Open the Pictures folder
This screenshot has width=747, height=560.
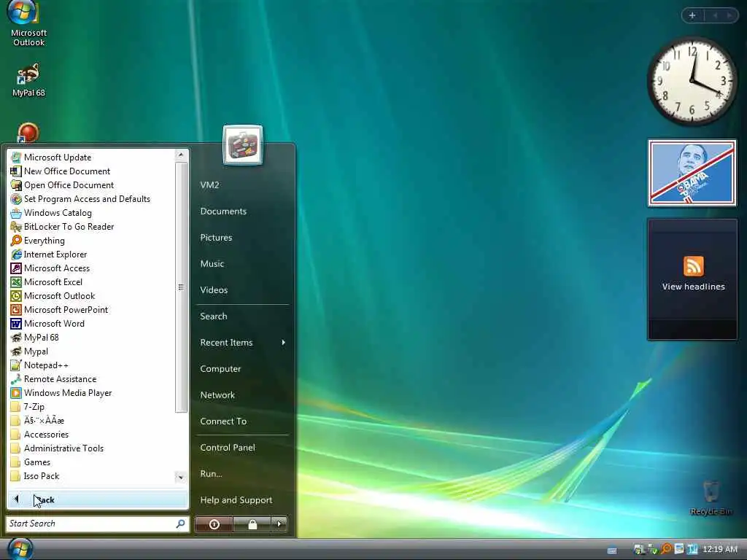242,237
